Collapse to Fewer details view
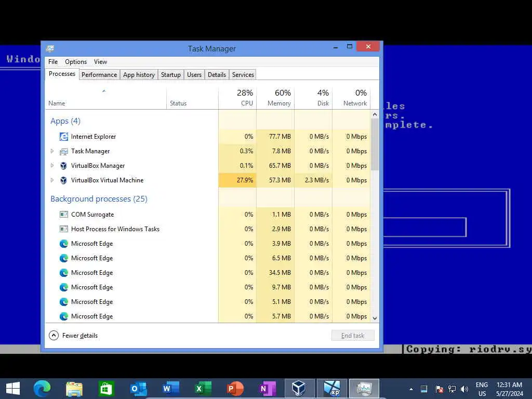 (x=73, y=336)
